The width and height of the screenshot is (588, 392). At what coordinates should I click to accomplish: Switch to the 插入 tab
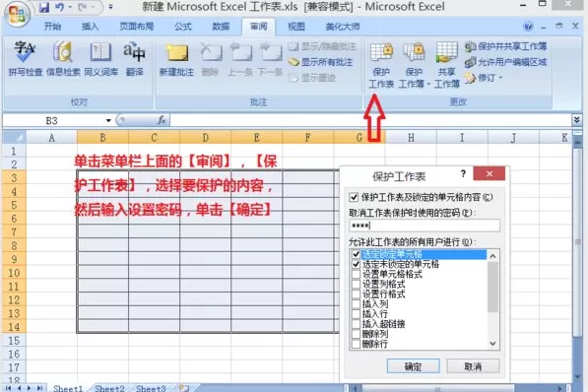pos(90,27)
